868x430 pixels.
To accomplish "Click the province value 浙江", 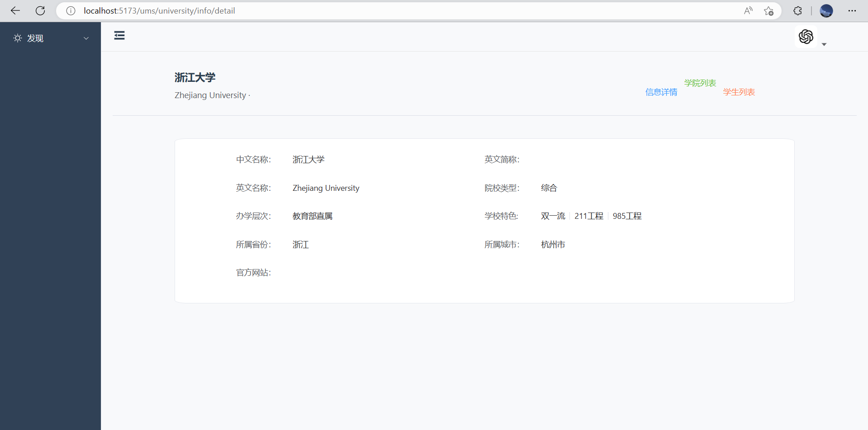I will (301, 245).
